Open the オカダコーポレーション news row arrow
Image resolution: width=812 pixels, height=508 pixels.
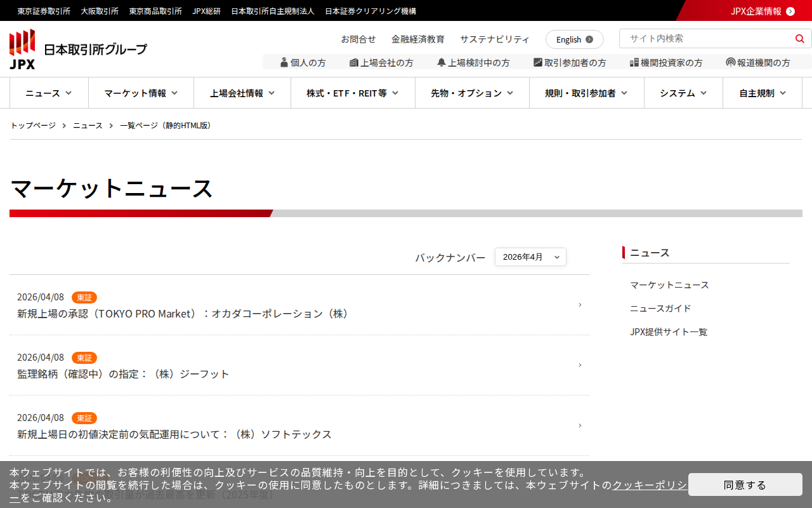point(580,305)
